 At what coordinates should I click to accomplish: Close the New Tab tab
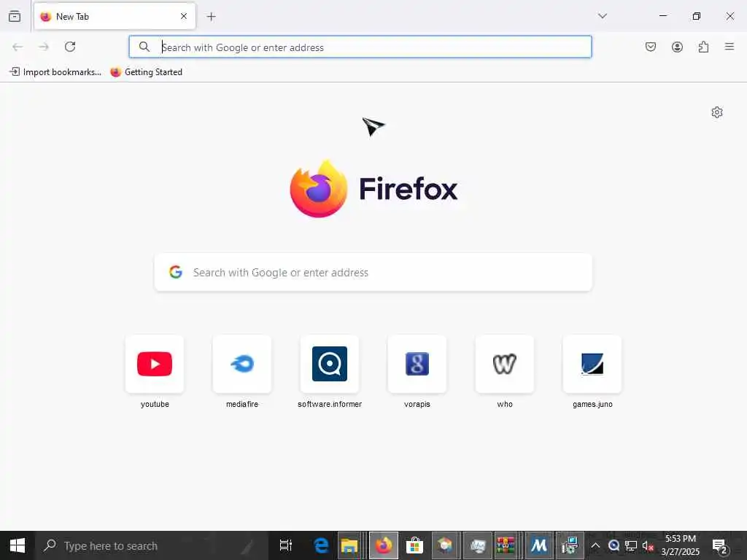click(x=183, y=16)
